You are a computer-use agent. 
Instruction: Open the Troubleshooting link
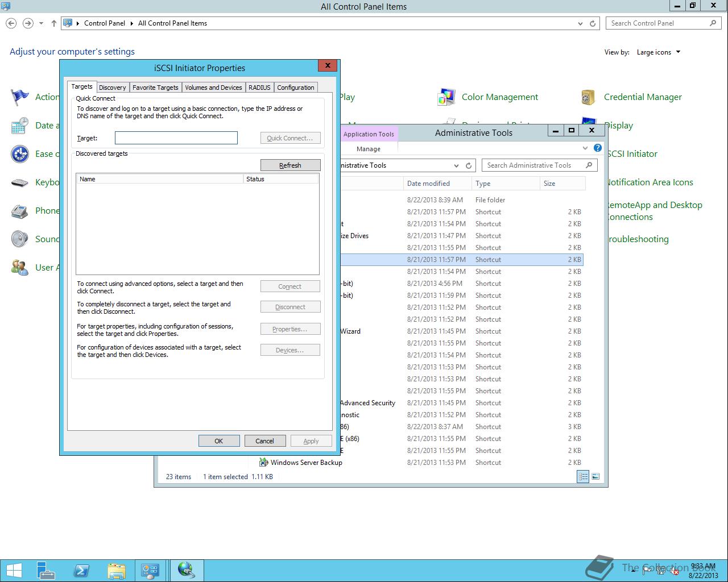(x=638, y=239)
